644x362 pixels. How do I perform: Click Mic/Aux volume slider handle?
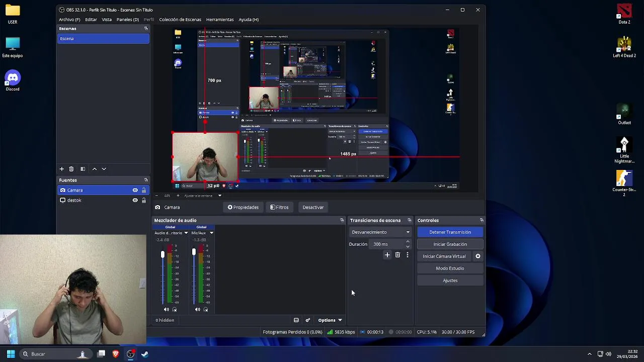pos(194,252)
